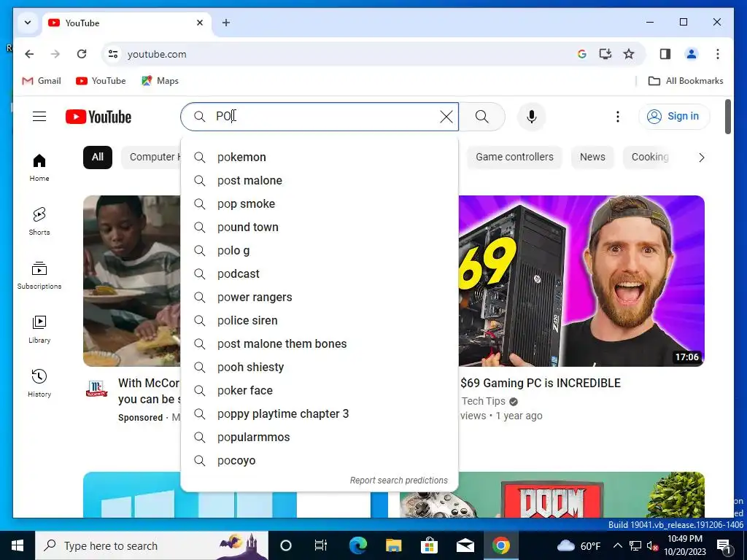Choose the pokemon suggestion
747x560 pixels.
[x=320, y=157]
